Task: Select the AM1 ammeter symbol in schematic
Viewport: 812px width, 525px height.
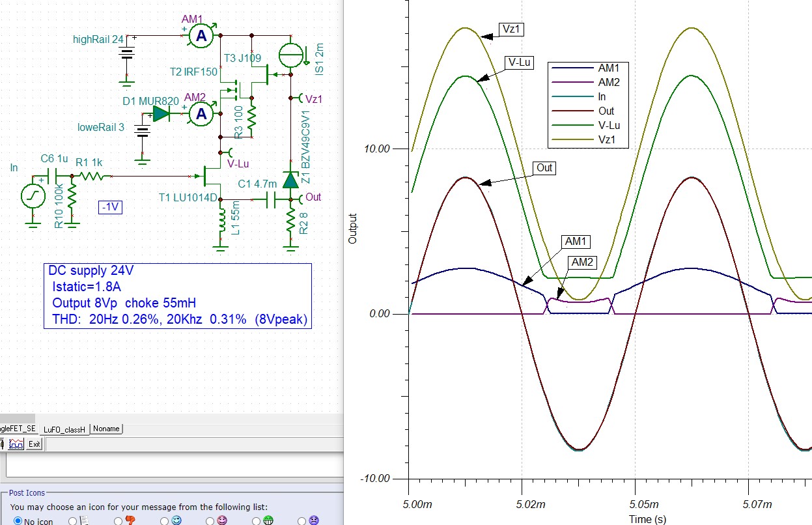Action: pos(201,37)
